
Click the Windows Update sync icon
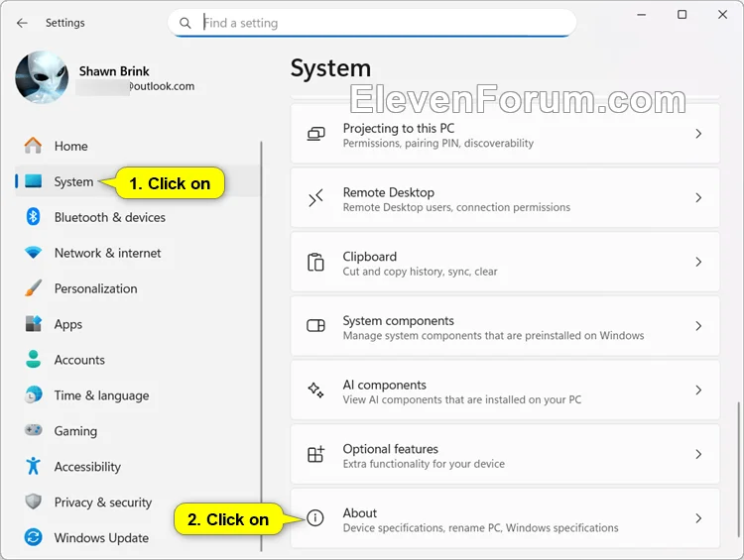coord(33,537)
